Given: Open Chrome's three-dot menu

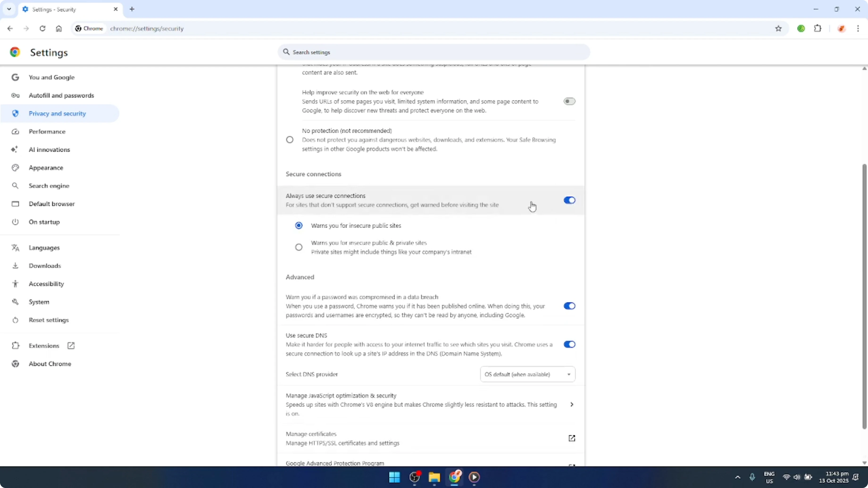Looking at the screenshot, I should [x=858, y=28].
